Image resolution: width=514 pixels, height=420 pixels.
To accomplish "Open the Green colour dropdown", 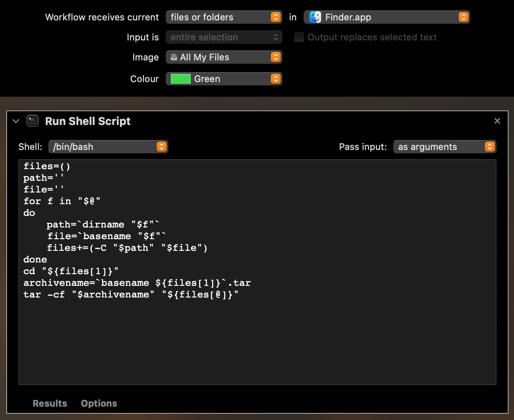I will click(x=224, y=79).
